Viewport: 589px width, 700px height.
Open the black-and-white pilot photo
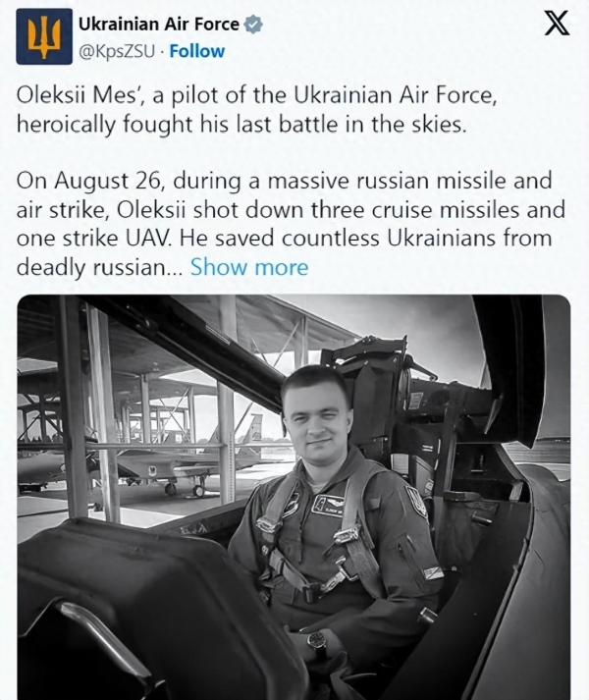[294, 498]
